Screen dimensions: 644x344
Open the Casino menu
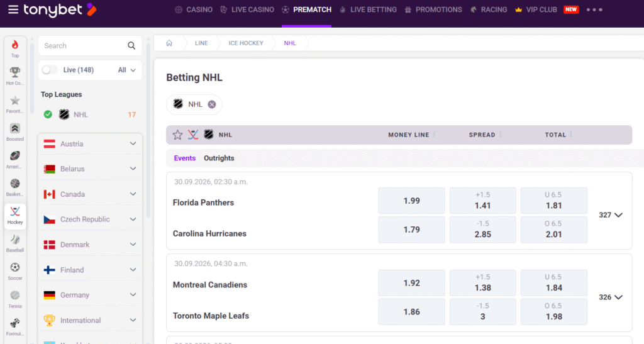194,9
